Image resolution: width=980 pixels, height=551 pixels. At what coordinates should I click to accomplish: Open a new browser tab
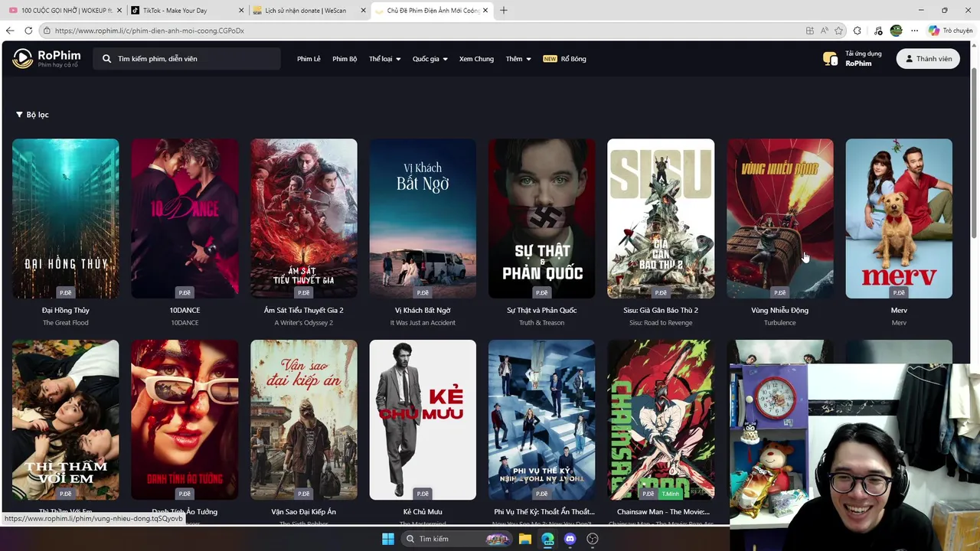click(503, 10)
